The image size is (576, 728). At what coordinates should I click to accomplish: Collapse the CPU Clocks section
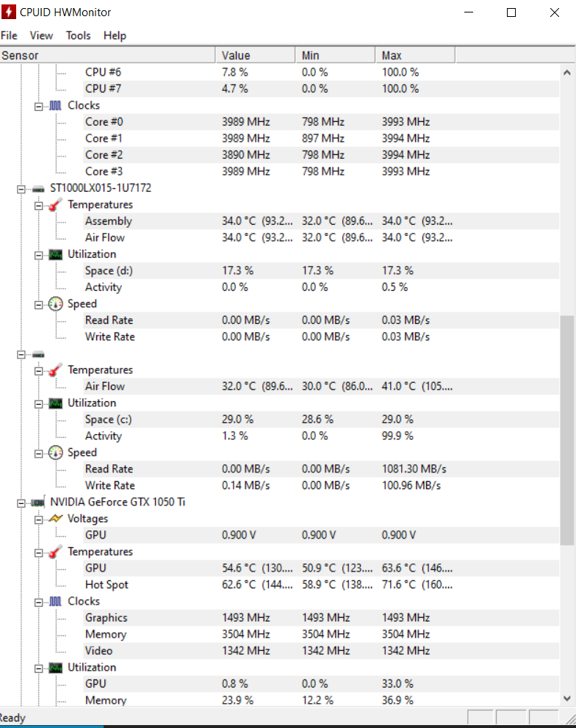click(x=38, y=107)
